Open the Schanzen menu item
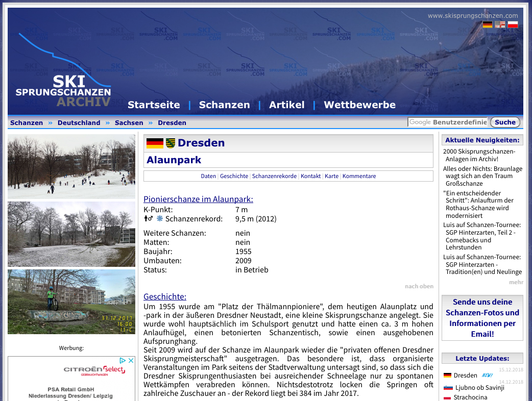Viewport: 532px width, 401px height. 224,105
